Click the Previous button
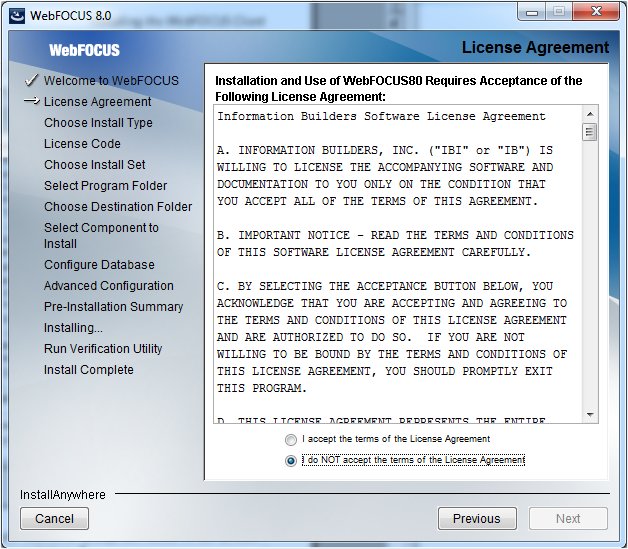The height and width of the screenshot is (549, 628). pos(477,519)
